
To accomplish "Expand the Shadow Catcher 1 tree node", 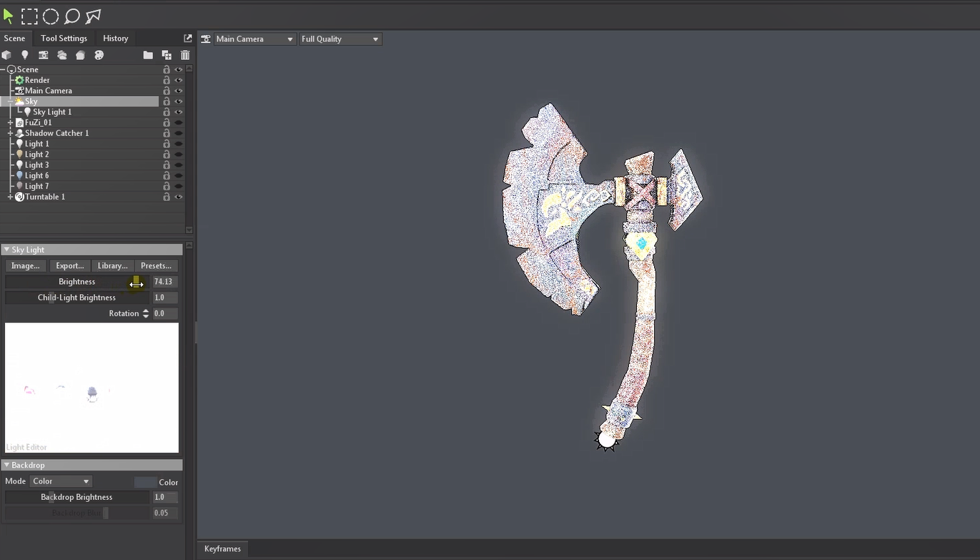I will [x=10, y=133].
